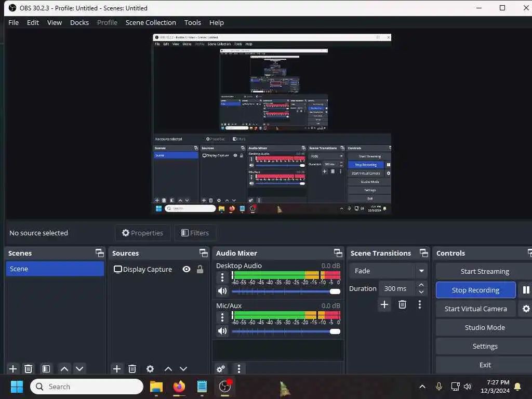
Task: Open source properties gear in Sources dock
Action: (150, 369)
